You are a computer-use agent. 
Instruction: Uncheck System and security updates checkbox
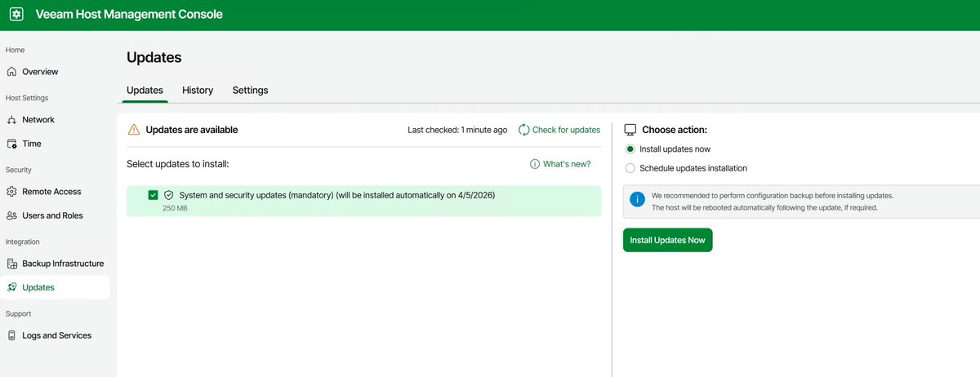point(153,195)
